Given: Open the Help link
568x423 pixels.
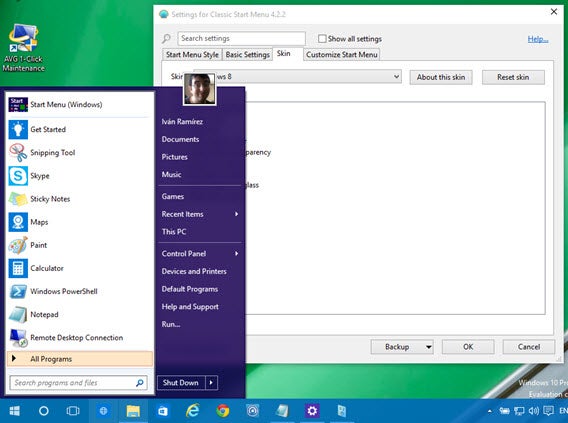Looking at the screenshot, I should tap(538, 39).
